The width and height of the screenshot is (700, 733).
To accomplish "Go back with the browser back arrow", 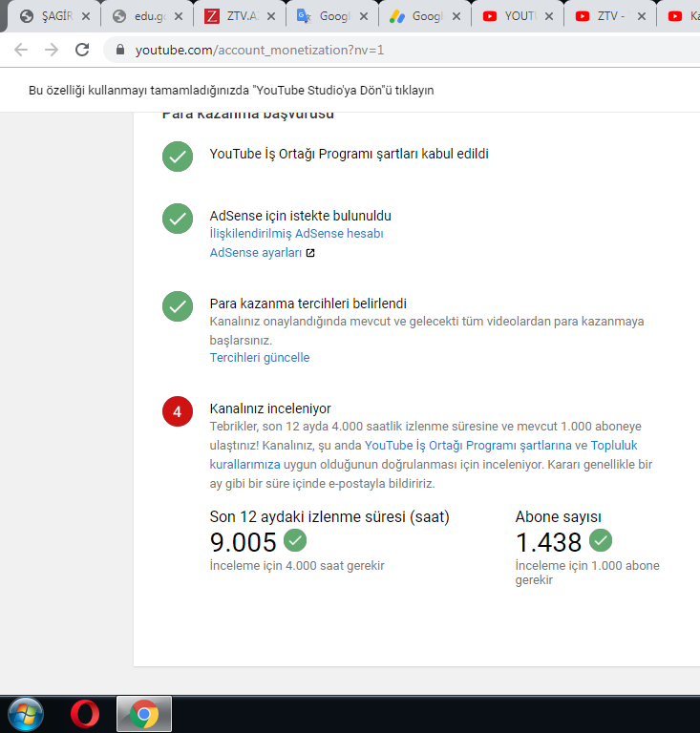I will tap(21, 50).
